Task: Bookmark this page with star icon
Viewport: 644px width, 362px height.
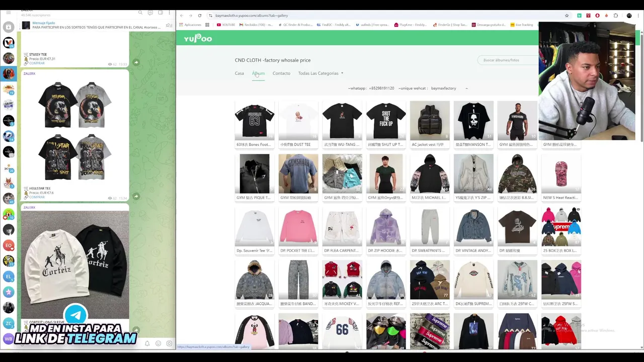Action: click(567, 16)
